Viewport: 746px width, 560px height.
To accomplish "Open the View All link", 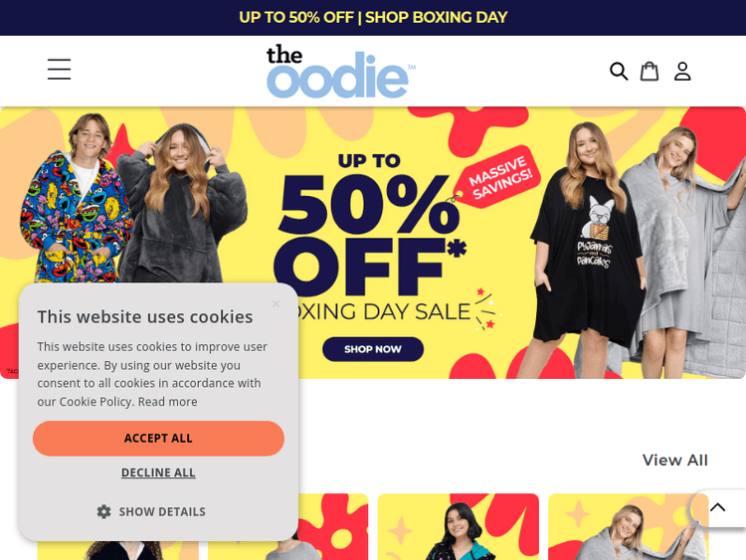I will [x=675, y=461].
